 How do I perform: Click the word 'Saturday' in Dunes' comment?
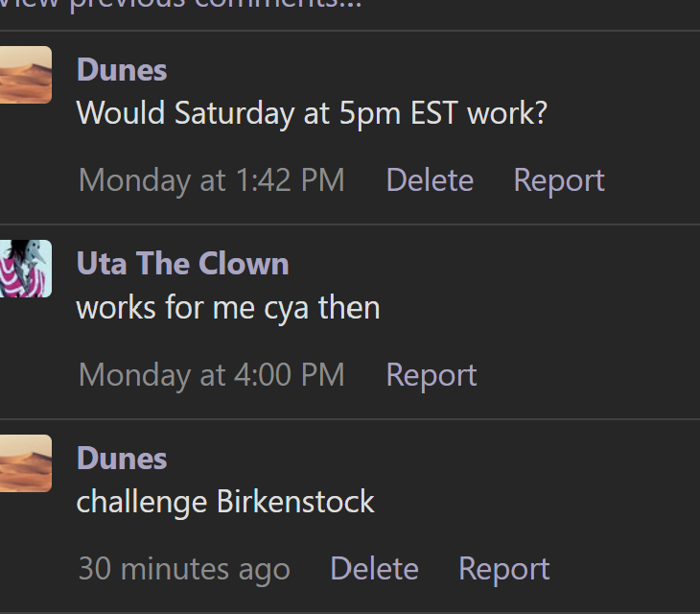pyautogui.click(x=234, y=114)
